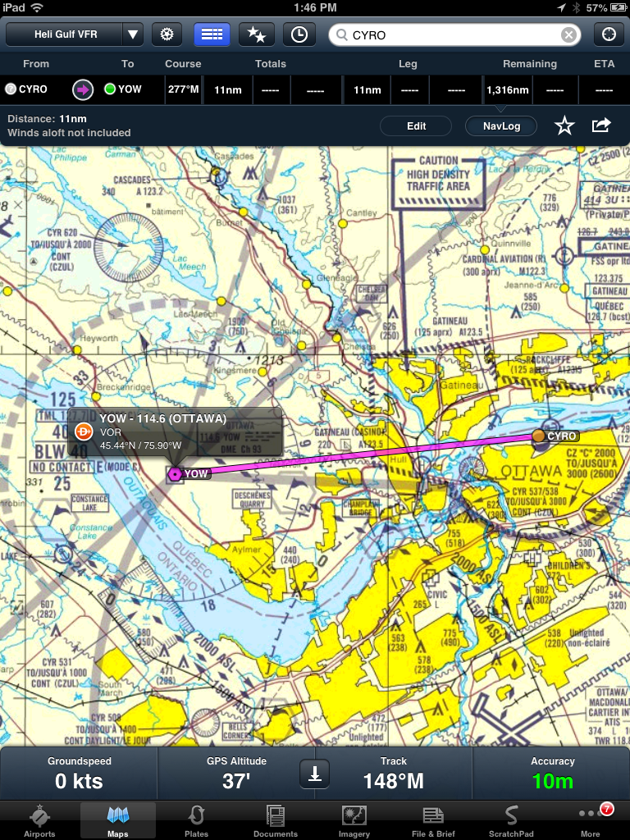The image size is (630, 840).
Task: Open favorites and recents stars button
Action: (257, 34)
